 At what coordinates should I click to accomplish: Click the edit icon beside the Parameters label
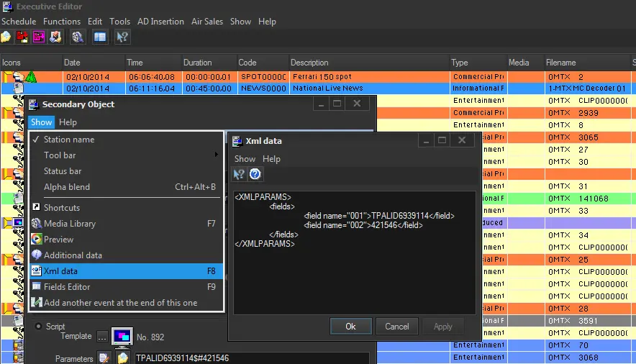point(104,358)
